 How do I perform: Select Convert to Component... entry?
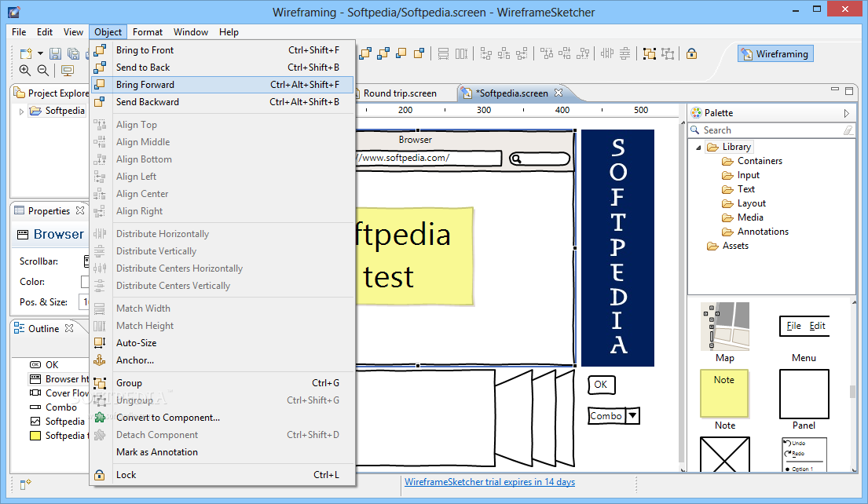(x=222, y=418)
